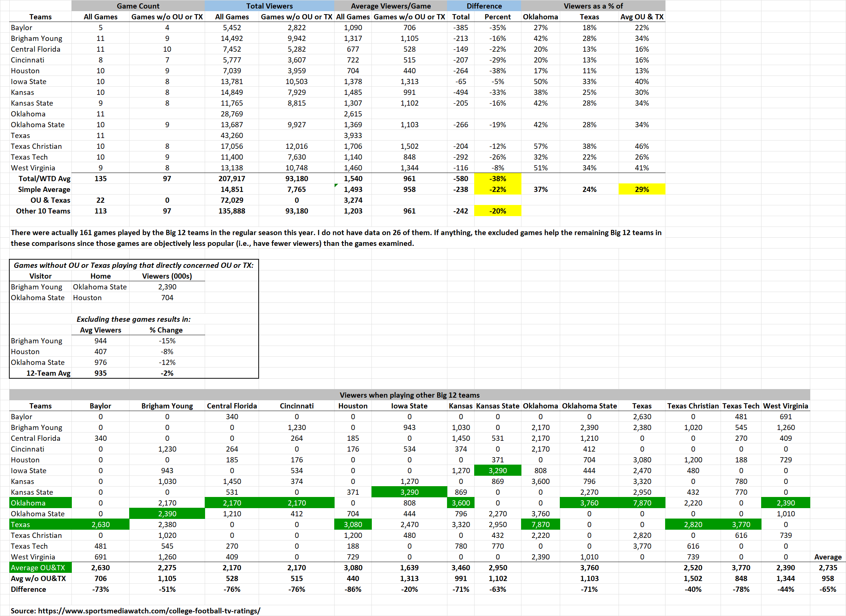846x616 pixels.
Task: Select the green Texas row label
Action: tap(41, 524)
